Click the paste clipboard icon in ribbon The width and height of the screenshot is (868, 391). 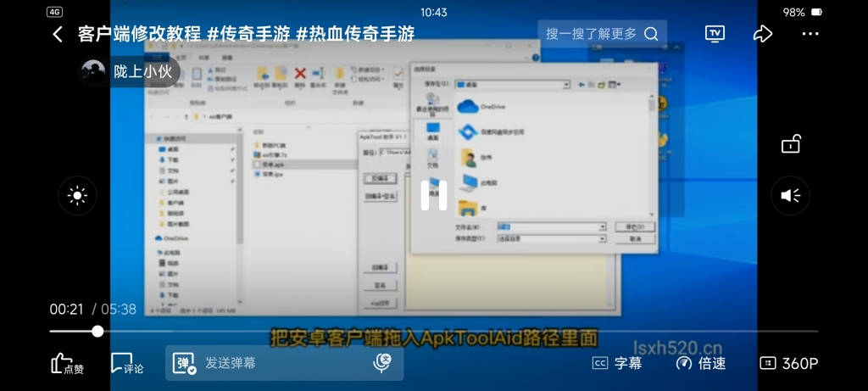197,74
